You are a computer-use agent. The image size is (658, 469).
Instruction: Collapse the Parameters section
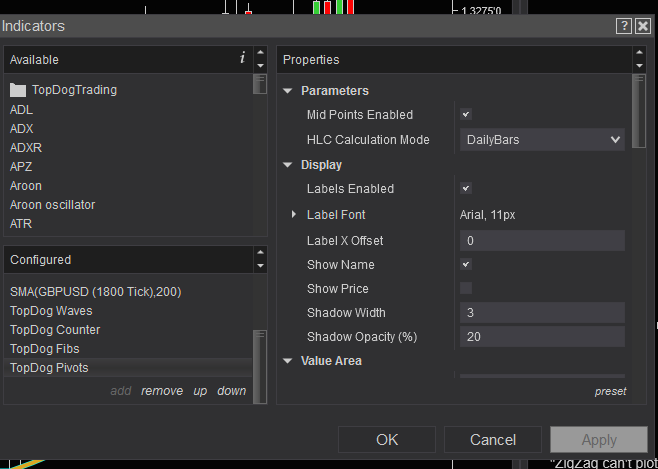tap(287, 91)
